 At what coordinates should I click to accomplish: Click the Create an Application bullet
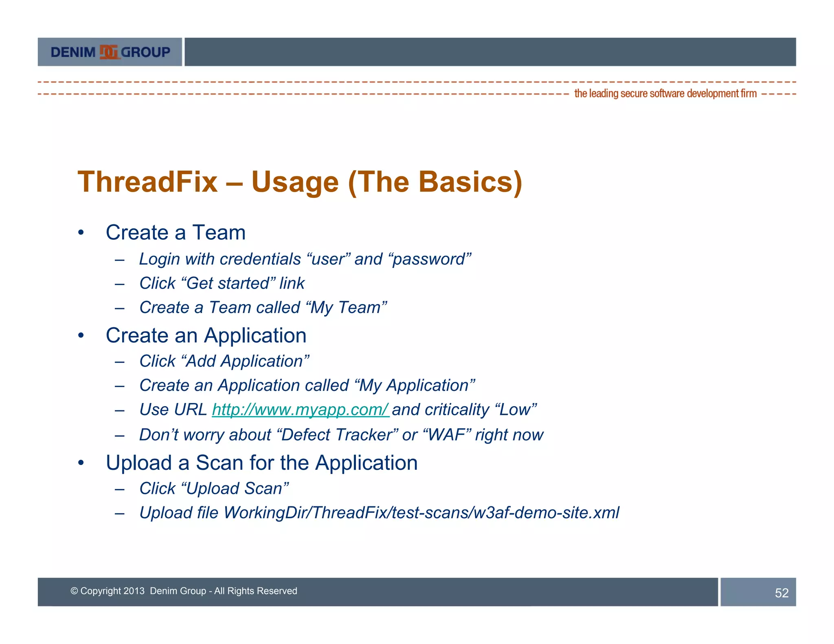click(x=206, y=336)
